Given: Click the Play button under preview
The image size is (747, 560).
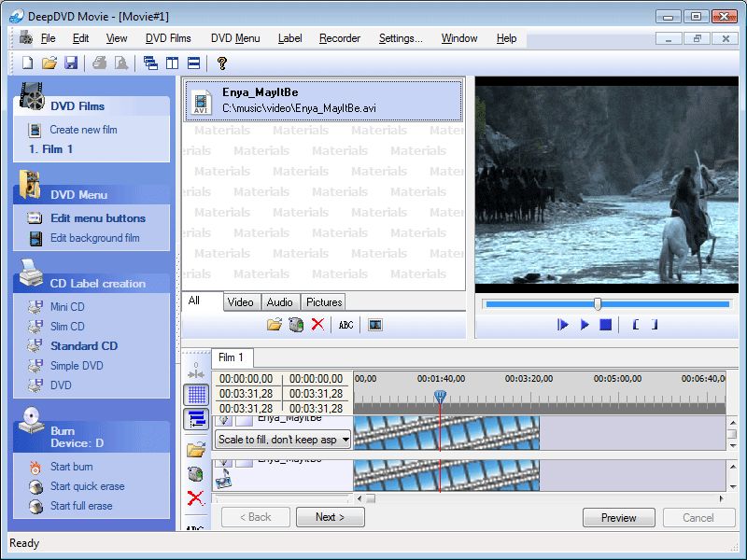Looking at the screenshot, I should [585, 325].
